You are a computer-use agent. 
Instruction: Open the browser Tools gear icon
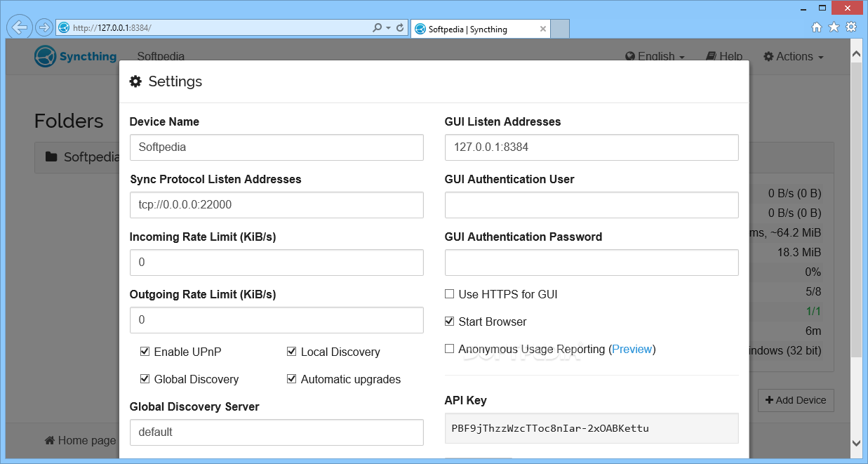pos(851,27)
